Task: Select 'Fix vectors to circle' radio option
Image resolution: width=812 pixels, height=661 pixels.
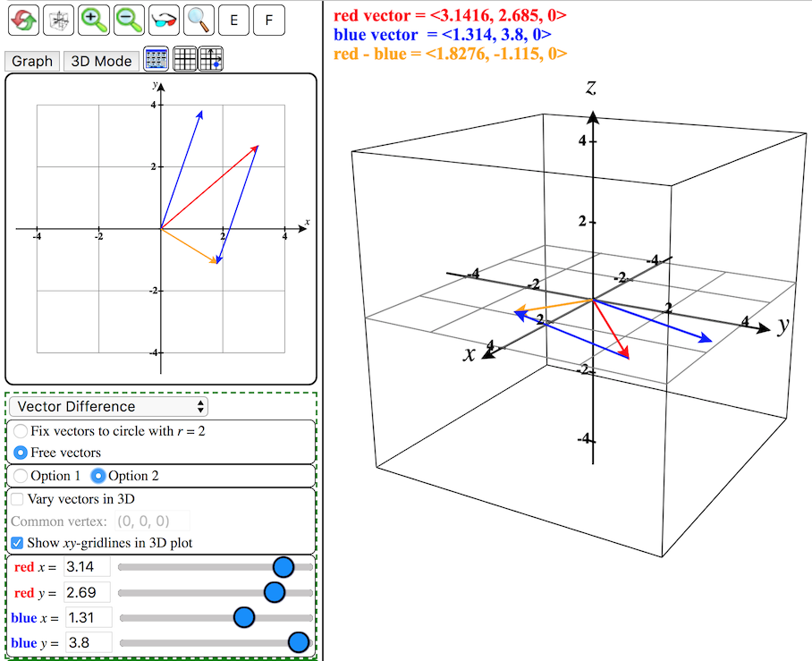Action: (x=21, y=430)
